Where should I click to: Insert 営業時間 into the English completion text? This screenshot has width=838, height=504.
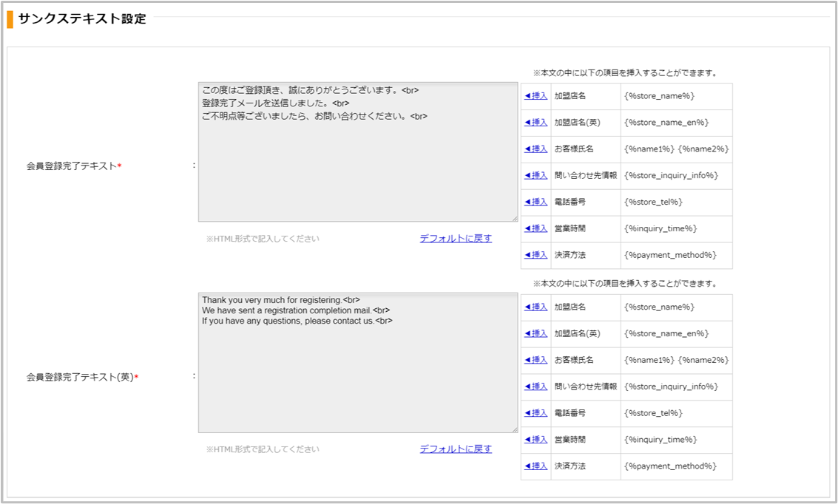pyautogui.click(x=535, y=440)
